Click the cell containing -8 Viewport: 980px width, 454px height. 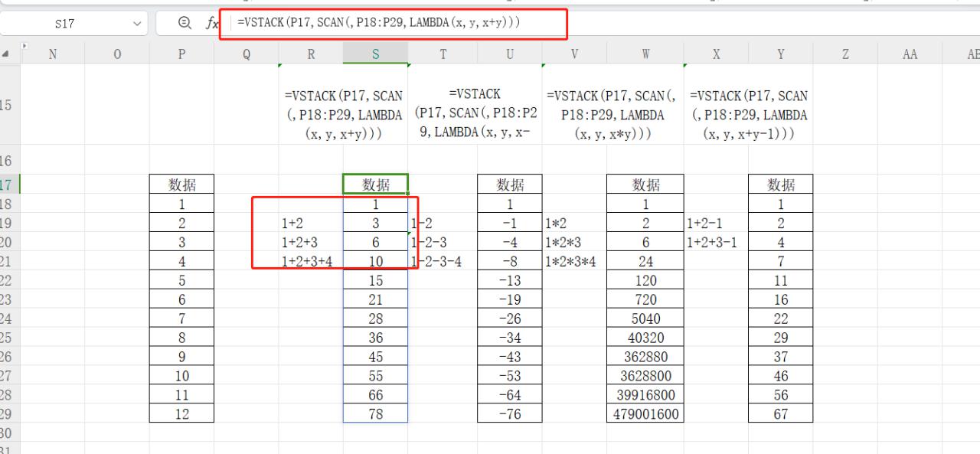[x=510, y=261]
